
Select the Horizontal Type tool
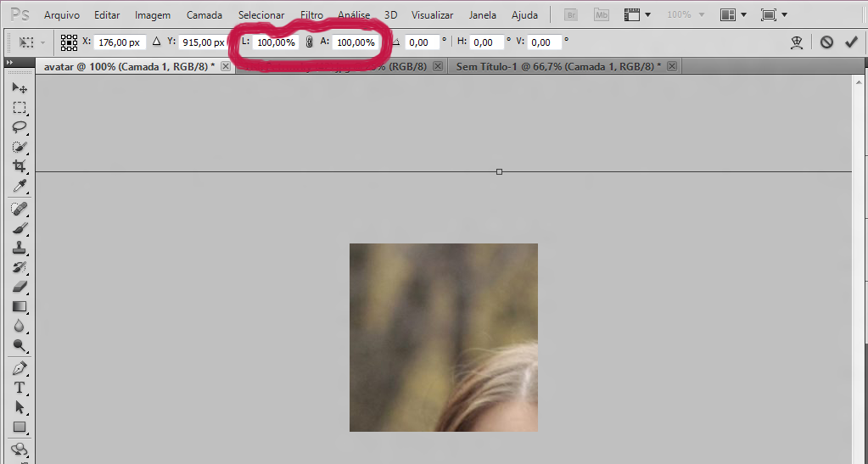(x=20, y=388)
